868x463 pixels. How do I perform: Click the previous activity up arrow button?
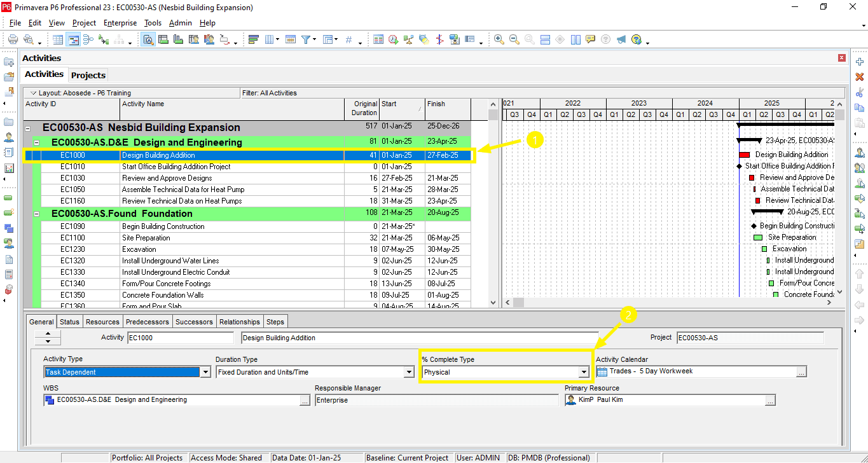click(48, 334)
